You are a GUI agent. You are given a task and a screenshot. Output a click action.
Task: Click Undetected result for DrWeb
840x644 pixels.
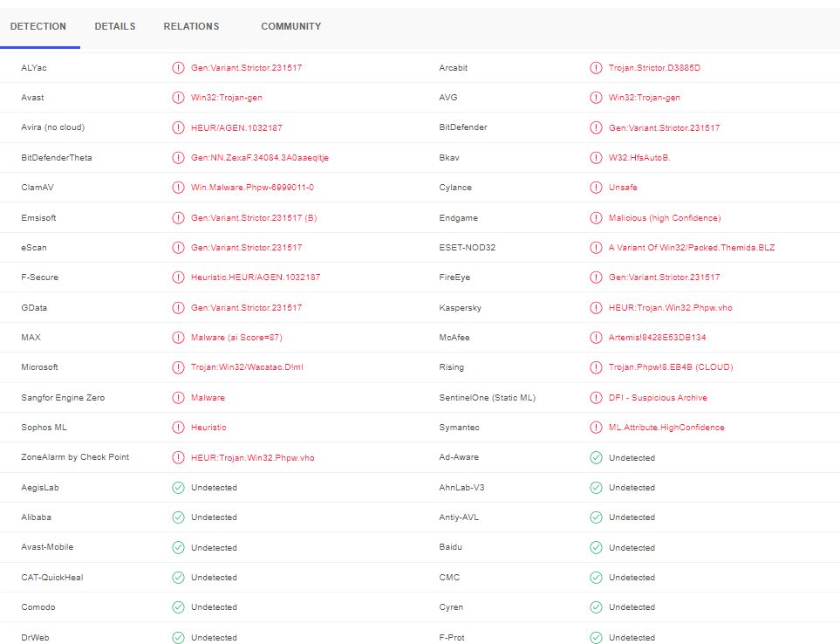(x=214, y=638)
